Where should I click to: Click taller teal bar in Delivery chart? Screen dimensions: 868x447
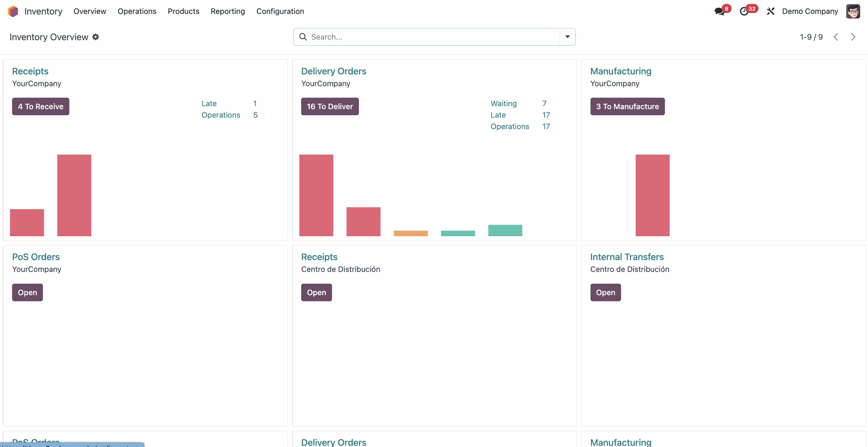point(505,231)
